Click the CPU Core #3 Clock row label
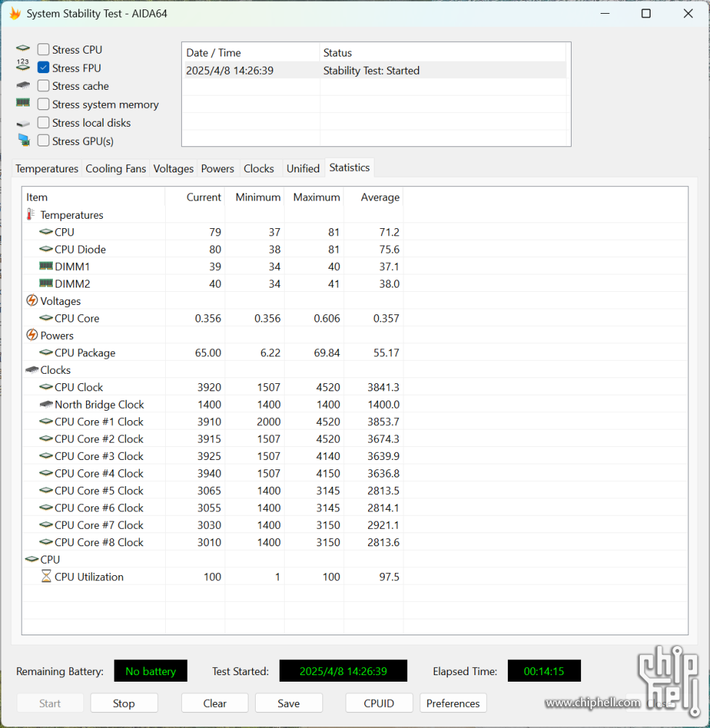 coord(99,456)
